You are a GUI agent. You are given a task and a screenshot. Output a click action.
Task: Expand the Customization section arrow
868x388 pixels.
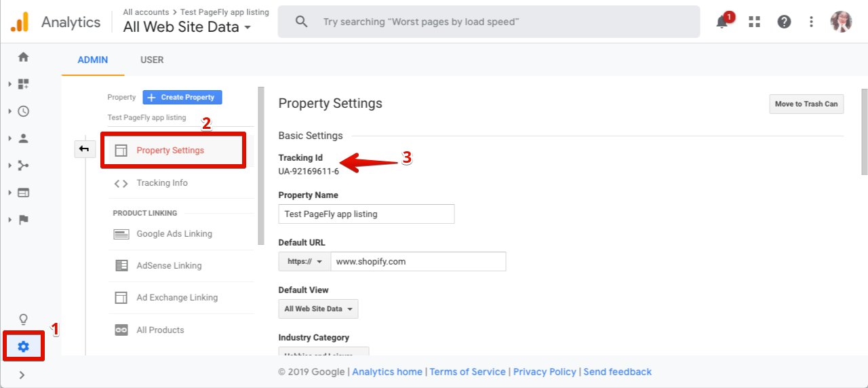(x=9, y=84)
